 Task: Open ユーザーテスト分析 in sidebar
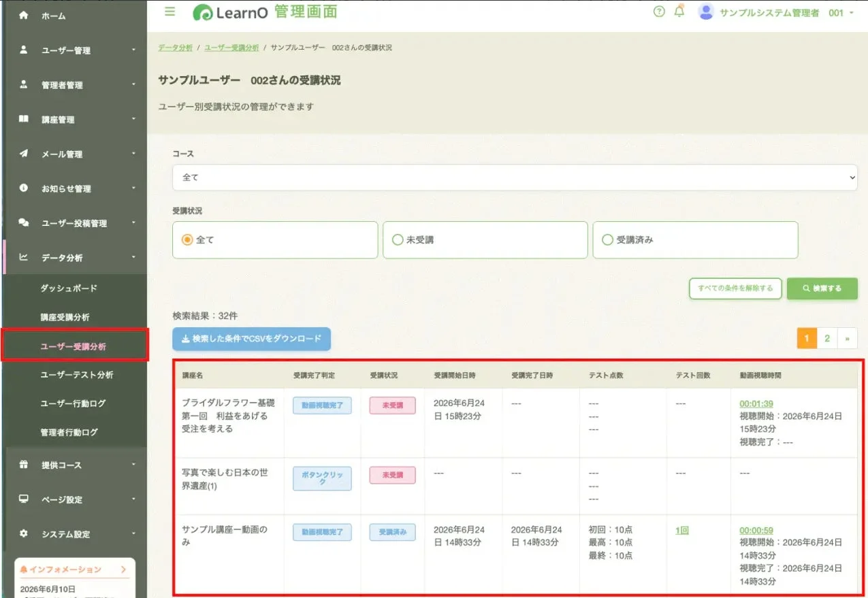[x=77, y=375]
